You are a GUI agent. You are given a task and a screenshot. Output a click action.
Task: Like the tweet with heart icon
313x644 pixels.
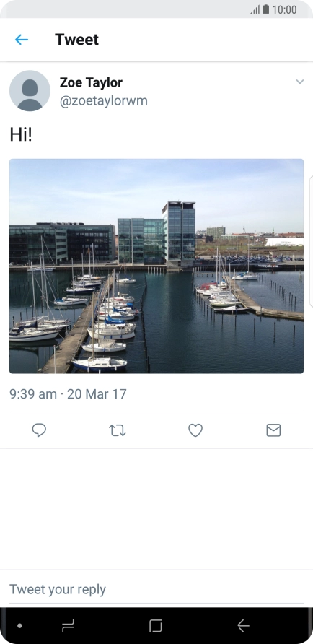[195, 430]
